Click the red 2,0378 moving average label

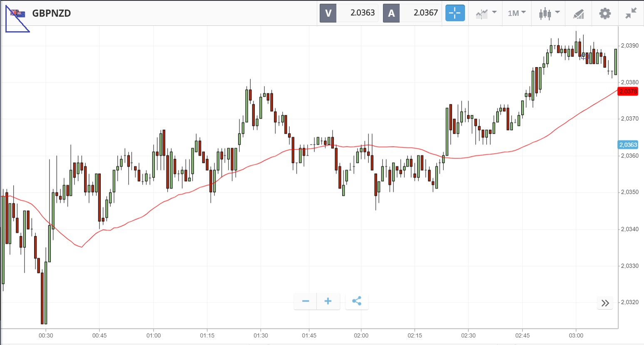[628, 91]
